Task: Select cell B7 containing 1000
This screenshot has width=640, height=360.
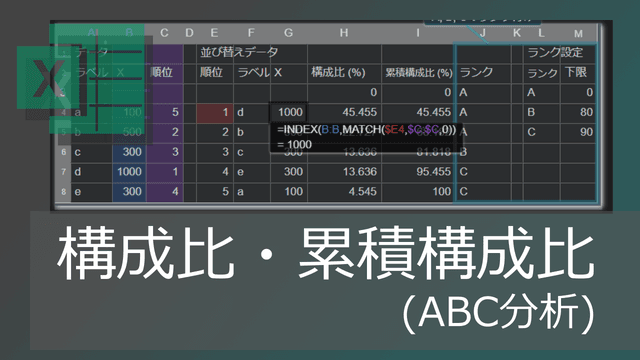Action: click(129, 172)
